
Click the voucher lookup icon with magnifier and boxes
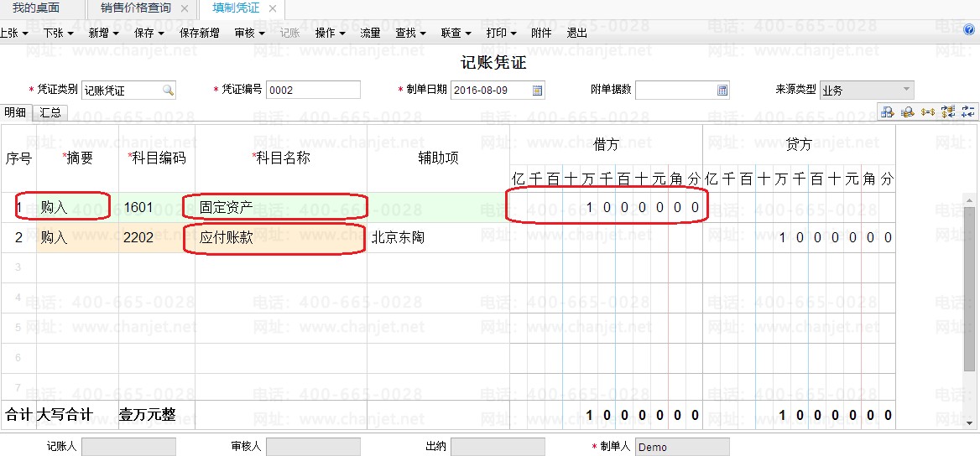point(888,111)
